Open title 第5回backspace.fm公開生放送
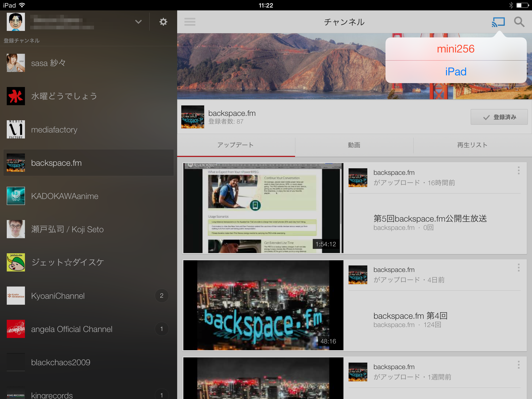Screen dimensions: 532x399 (430, 218)
